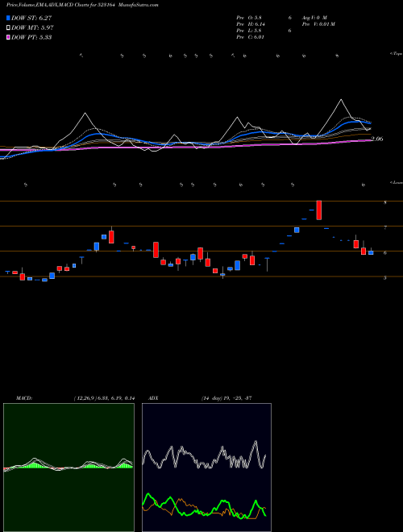This screenshot has width=403, height=532.
Task: Click the price axis label 6
Action: pos(384,253)
